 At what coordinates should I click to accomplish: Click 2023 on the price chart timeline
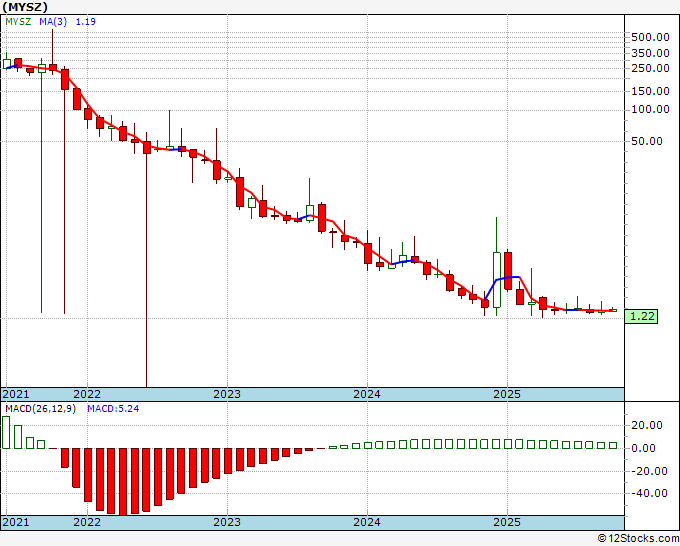(227, 394)
